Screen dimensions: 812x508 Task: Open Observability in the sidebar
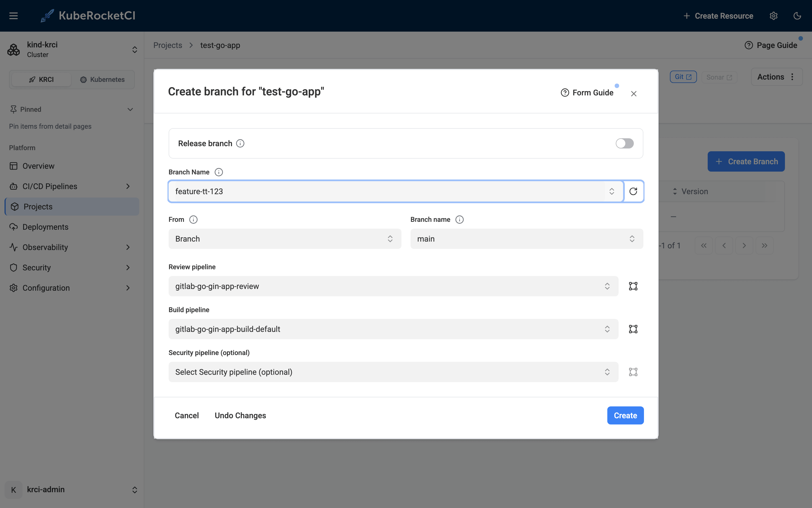pos(45,247)
